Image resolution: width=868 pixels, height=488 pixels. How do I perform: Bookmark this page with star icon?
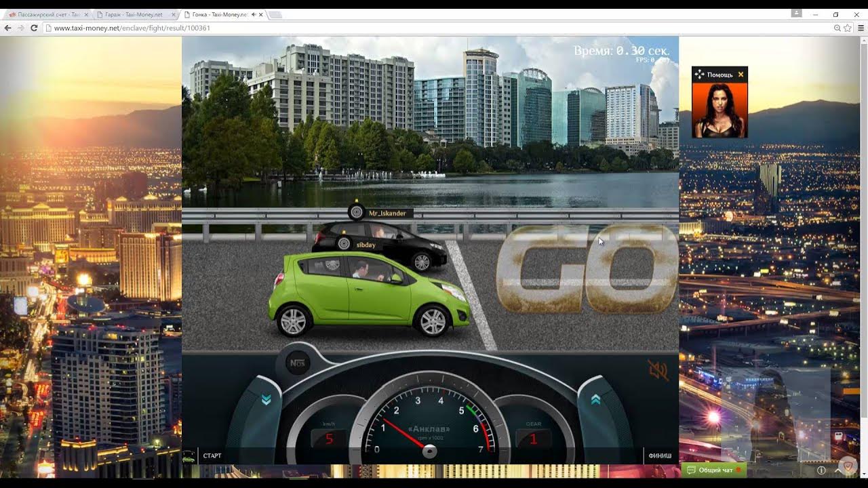click(x=848, y=28)
